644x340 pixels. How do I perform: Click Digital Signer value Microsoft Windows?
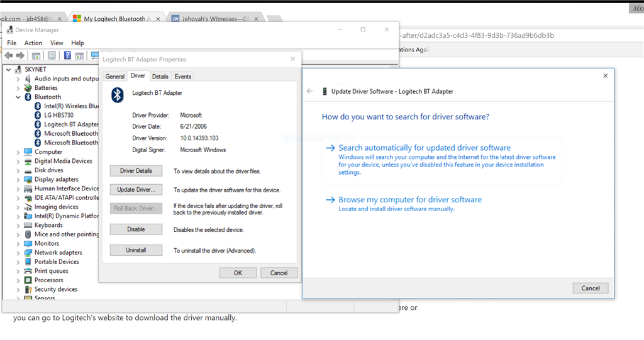click(203, 150)
